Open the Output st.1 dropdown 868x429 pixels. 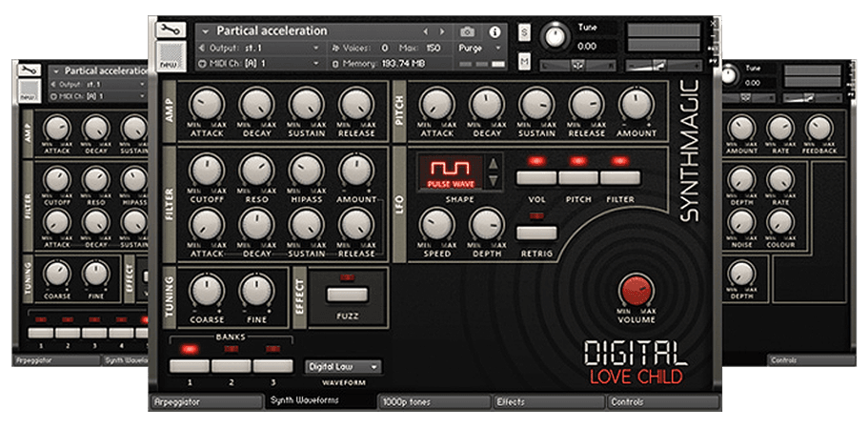tap(258, 49)
